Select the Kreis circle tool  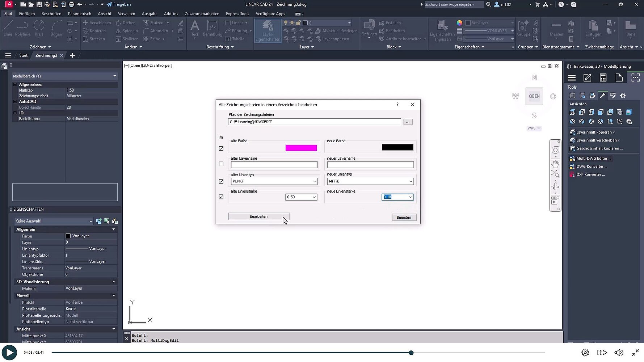(39, 28)
